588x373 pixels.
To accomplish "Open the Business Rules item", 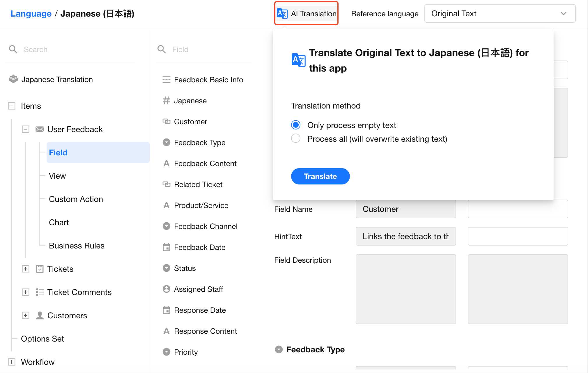I will pos(77,246).
